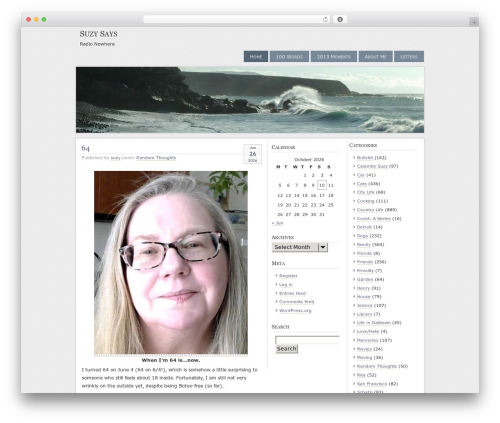Click the sidebar search text field
The width and height of the screenshot is (500, 423).
[x=307, y=340]
